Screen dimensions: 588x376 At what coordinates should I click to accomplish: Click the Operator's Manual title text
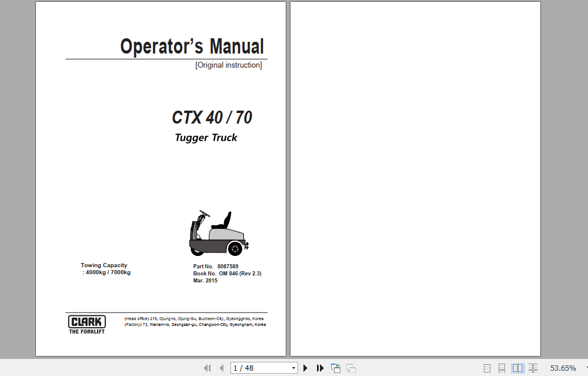tap(192, 46)
